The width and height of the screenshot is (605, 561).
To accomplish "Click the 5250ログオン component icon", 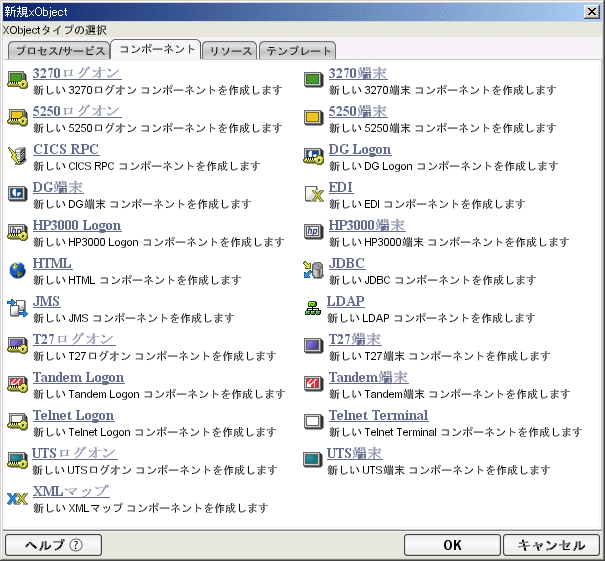I will pyautogui.click(x=17, y=117).
